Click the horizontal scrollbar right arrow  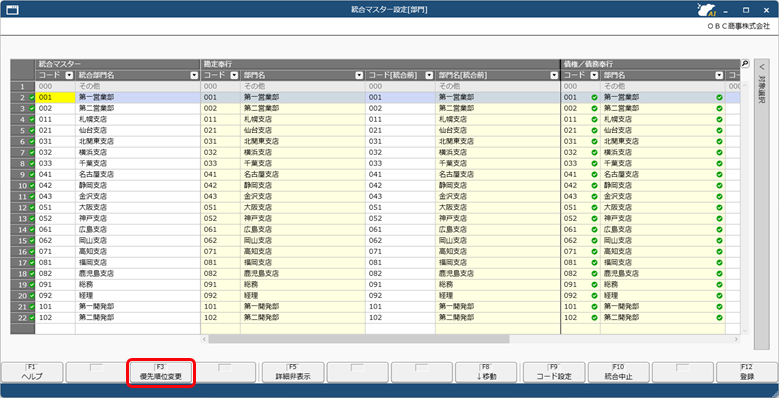[736, 339]
